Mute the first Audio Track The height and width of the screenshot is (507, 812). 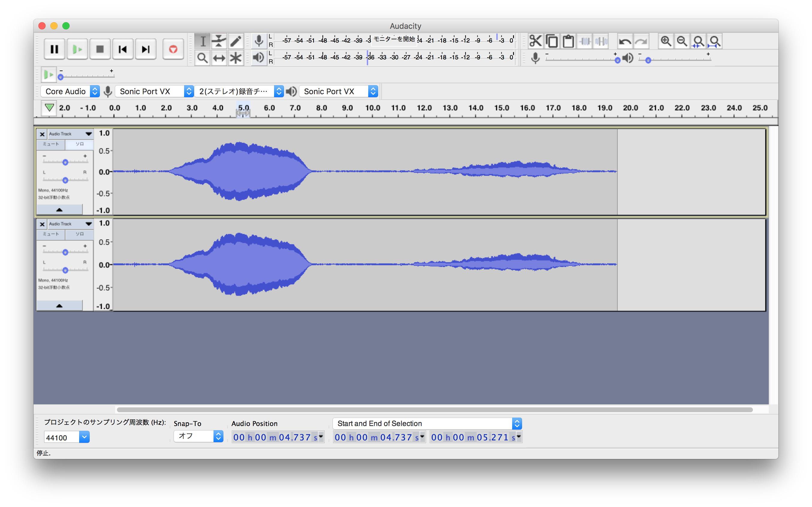point(51,143)
